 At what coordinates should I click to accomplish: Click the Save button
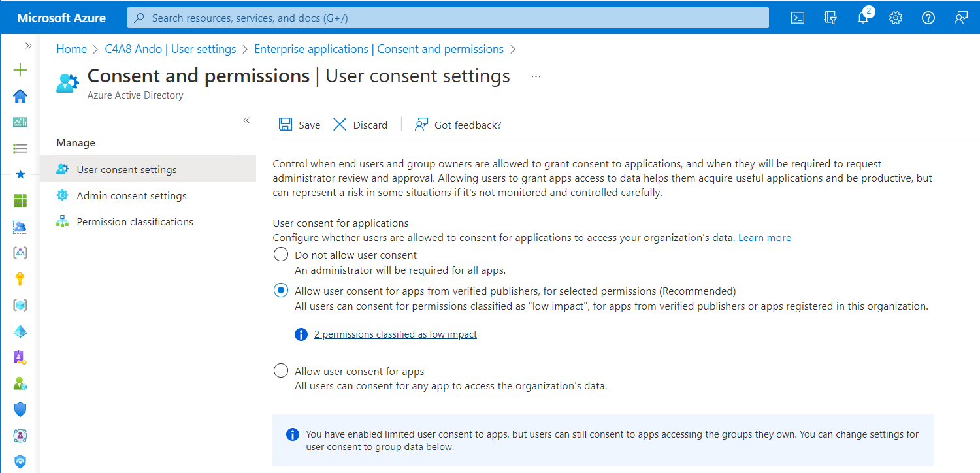300,125
